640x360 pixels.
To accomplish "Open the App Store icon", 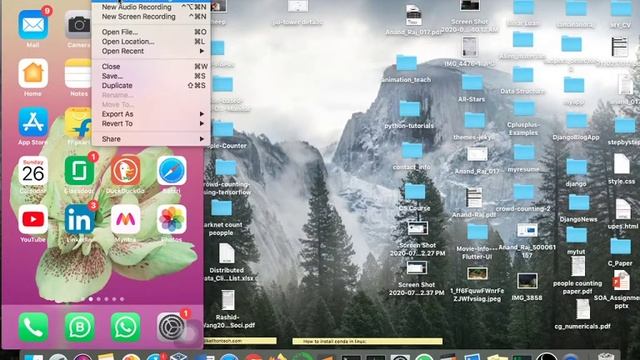I will point(33,122).
